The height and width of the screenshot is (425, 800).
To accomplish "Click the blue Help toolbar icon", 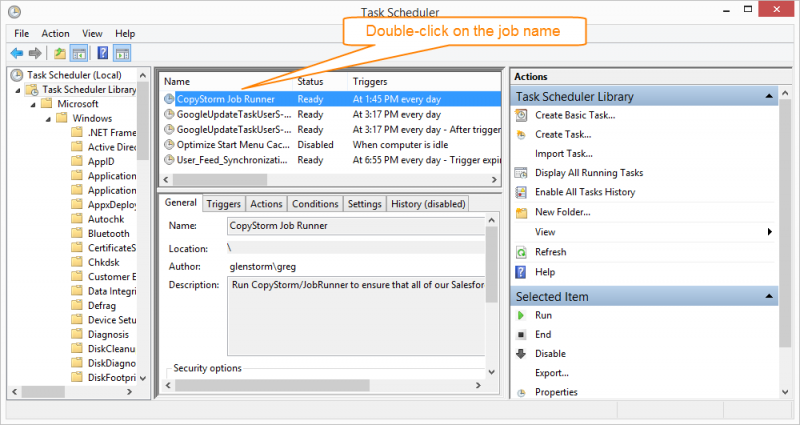I will click(103, 53).
